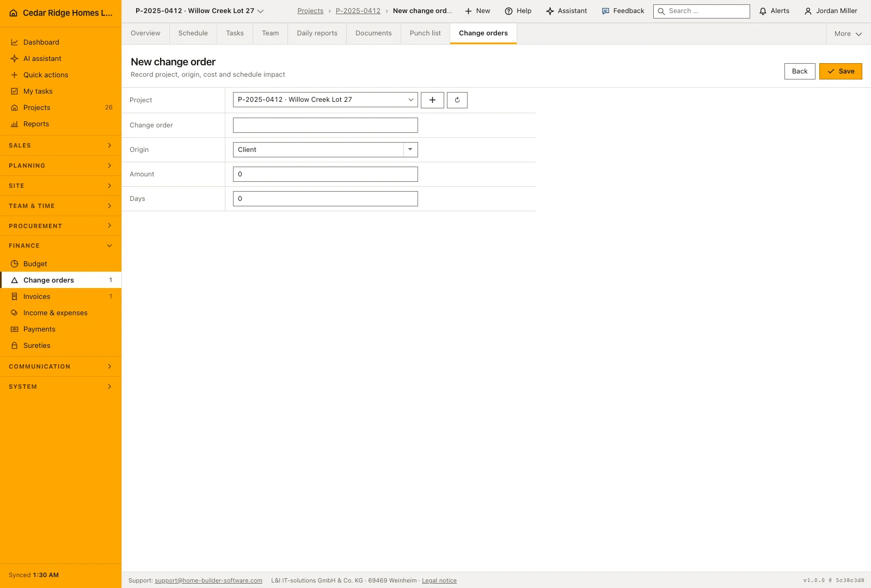Open Budget under Finance
The width and height of the screenshot is (871, 588).
pos(60,264)
